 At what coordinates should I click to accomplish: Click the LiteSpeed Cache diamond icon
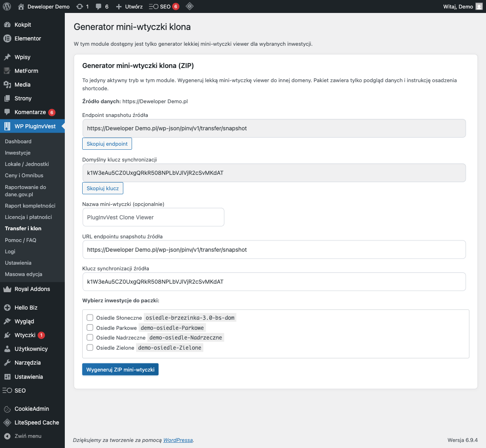[8, 423]
